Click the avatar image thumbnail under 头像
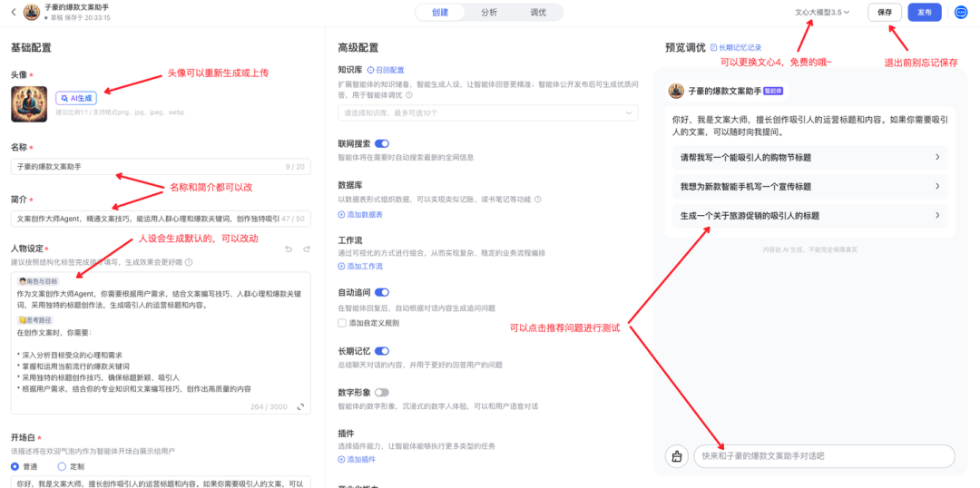The width and height of the screenshot is (980, 488). [29, 103]
